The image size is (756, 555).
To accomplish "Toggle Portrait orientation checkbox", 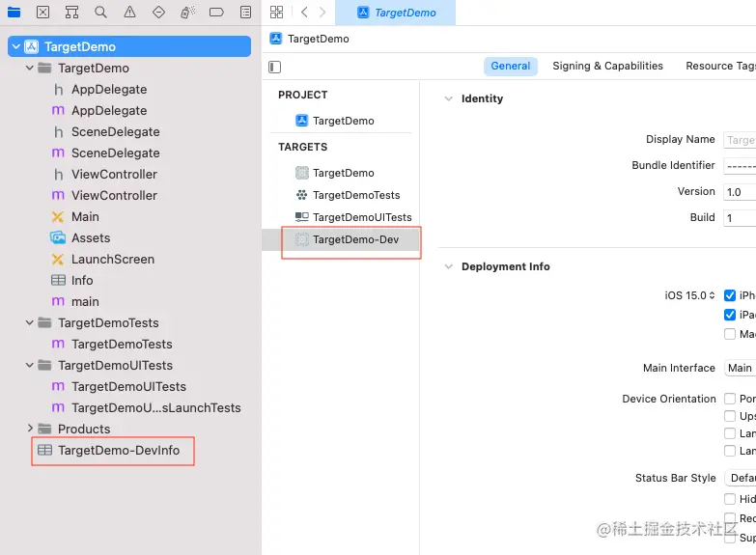I will coord(730,399).
